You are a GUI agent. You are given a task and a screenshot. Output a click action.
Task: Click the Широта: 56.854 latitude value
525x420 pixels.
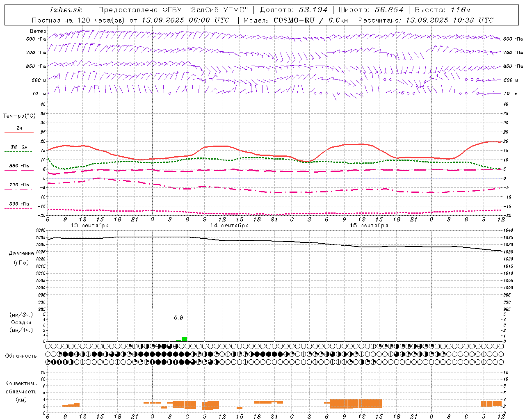(x=371, y=10)
